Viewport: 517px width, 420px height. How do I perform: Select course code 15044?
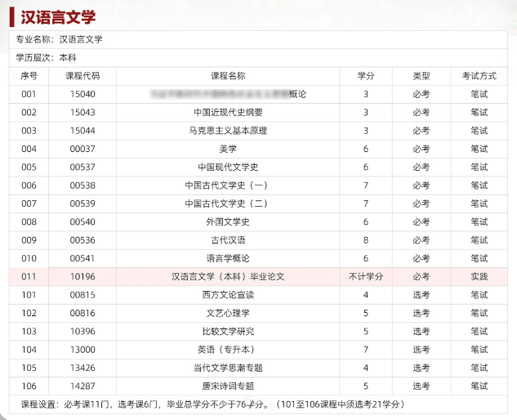tap(82, 131)
